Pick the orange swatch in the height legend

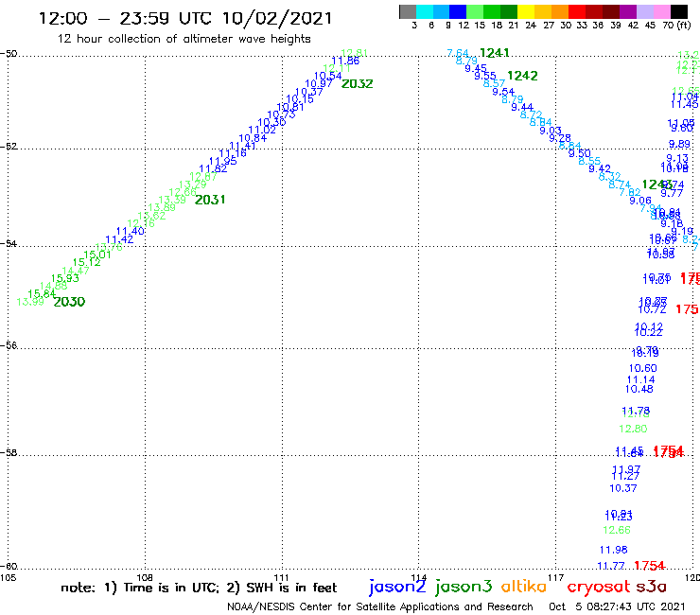point(560,11)
